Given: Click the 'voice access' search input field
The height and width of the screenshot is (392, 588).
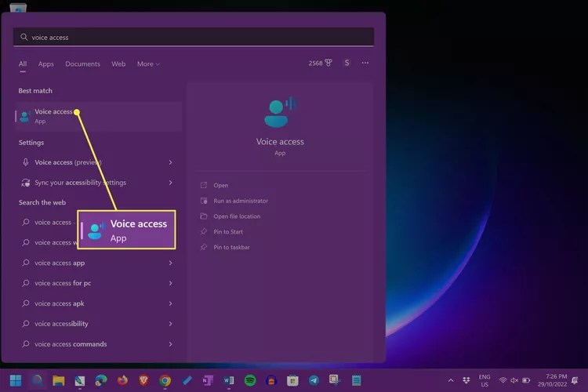Looking at the screenshot, I should click(194, 37).
